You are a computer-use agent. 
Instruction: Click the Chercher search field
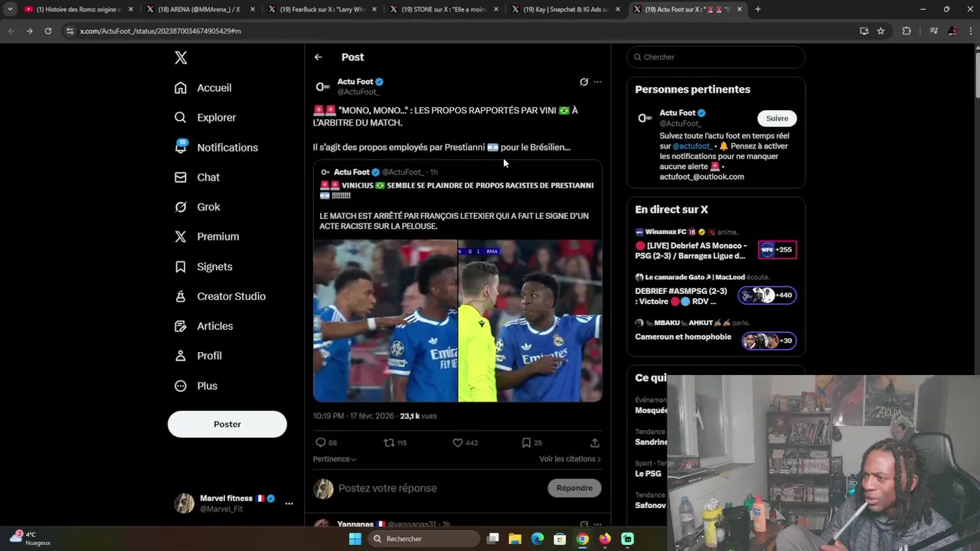point(717,57)
